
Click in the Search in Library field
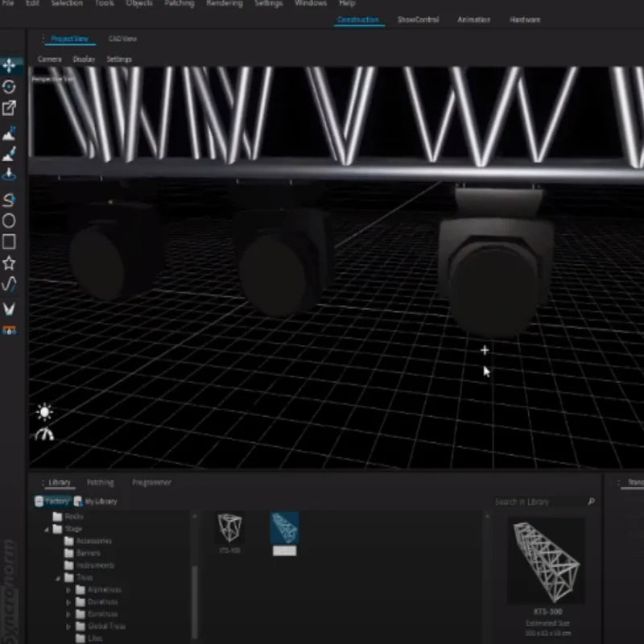[x=538, y=501]
